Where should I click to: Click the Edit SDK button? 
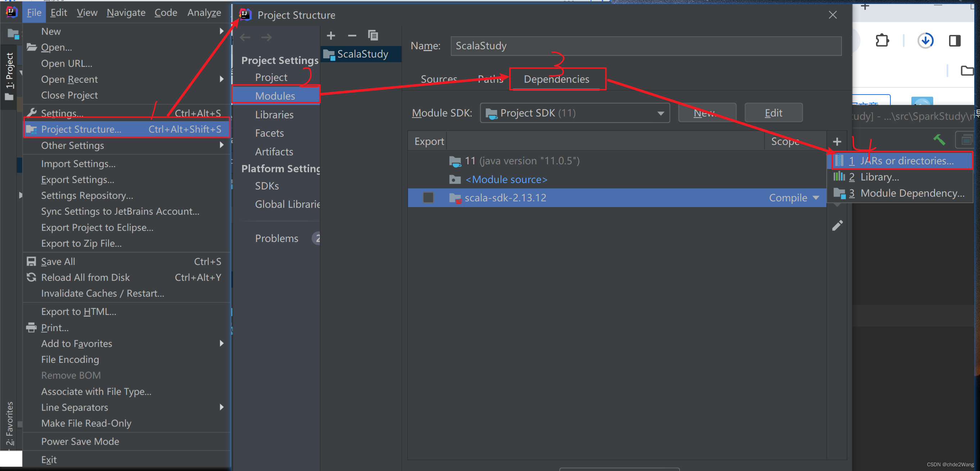coord(773,113)
